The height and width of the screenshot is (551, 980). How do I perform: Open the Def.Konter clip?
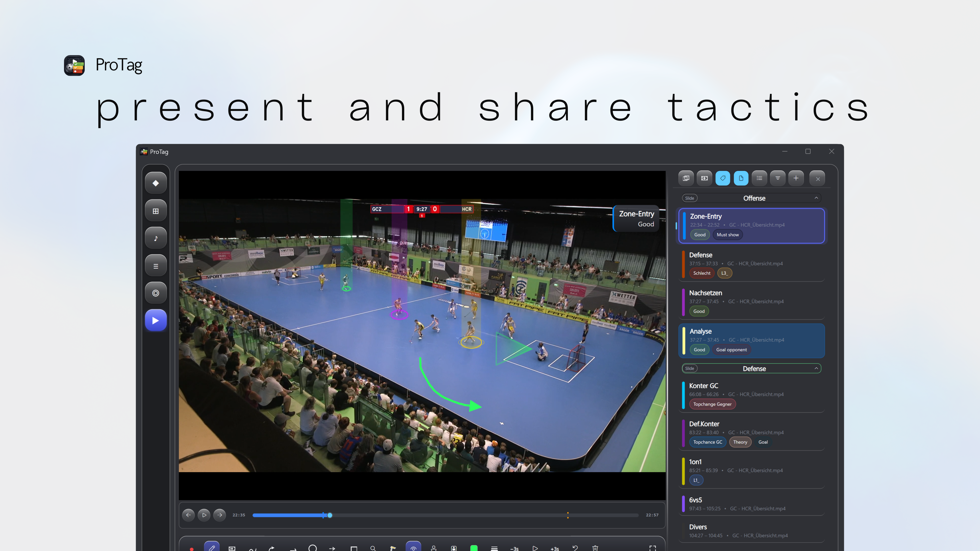click(x=752, y=433)
